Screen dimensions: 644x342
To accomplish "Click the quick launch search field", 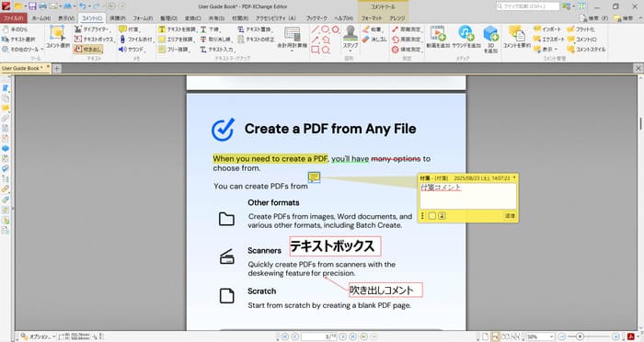I will point(528,6).
